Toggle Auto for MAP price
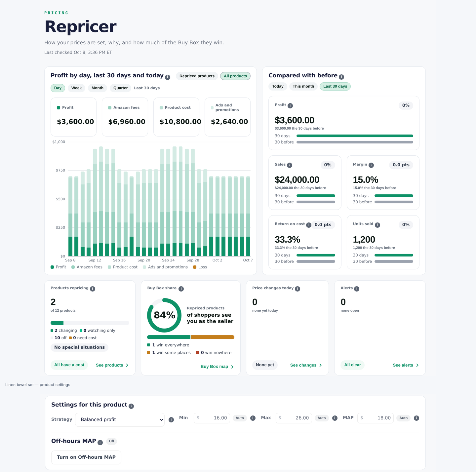476x472 pixels. point(403,418)
